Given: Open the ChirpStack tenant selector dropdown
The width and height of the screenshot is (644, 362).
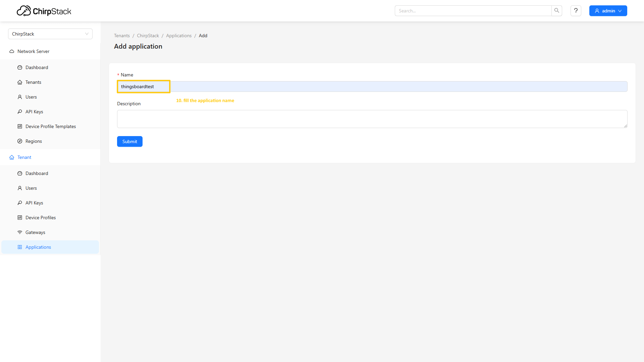Looking at the screenshot, I should 50,34.
